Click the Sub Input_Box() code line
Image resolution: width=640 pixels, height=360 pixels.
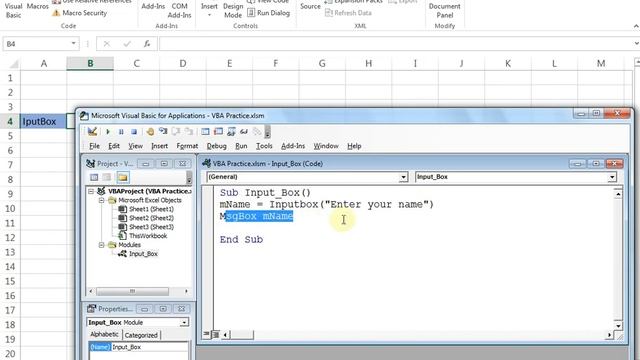tap(265, 192)
